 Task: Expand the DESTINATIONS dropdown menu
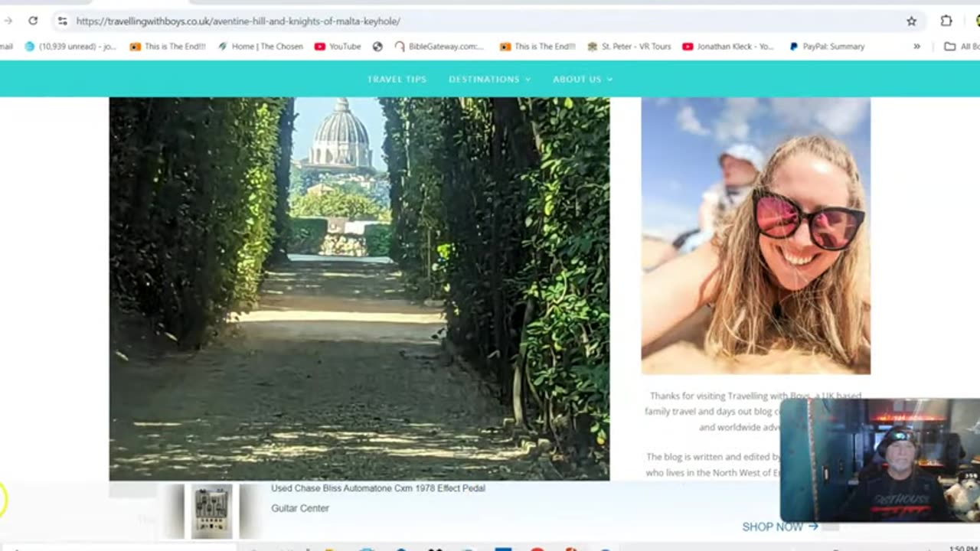pos(489,79)
